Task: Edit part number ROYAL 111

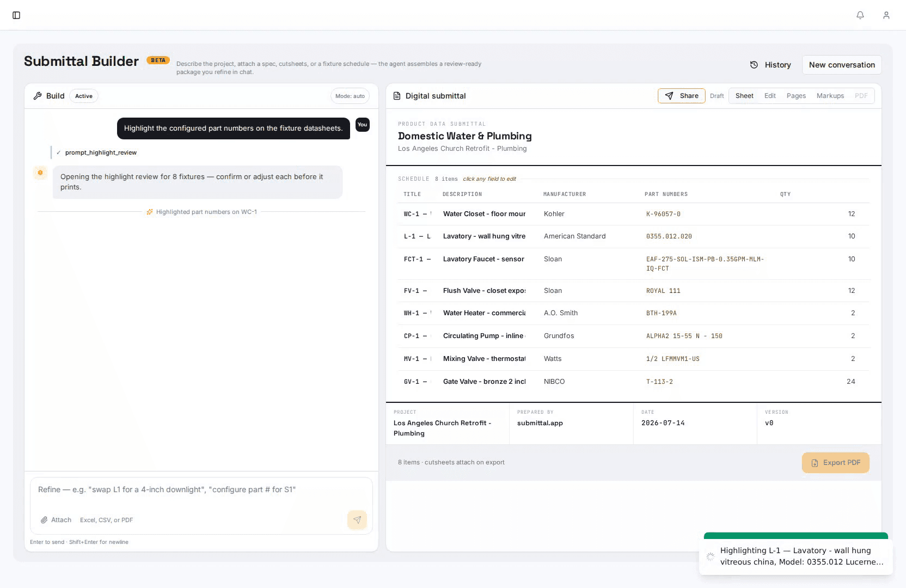Action: pos(663,291)
